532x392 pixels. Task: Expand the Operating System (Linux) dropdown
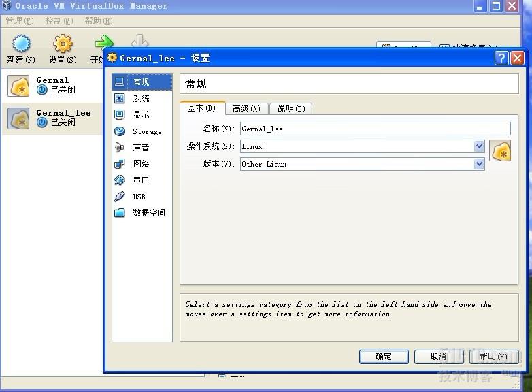[x=479, y=146]
